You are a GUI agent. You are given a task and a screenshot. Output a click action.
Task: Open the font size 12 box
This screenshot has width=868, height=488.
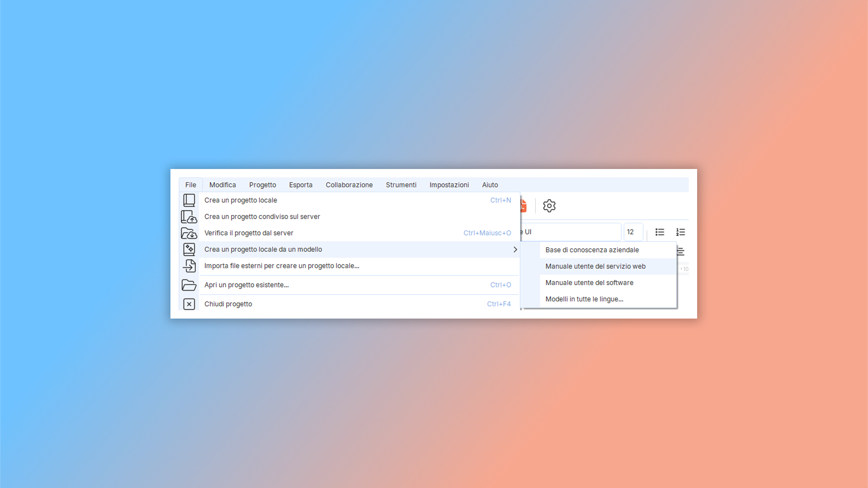coord(633,232)
